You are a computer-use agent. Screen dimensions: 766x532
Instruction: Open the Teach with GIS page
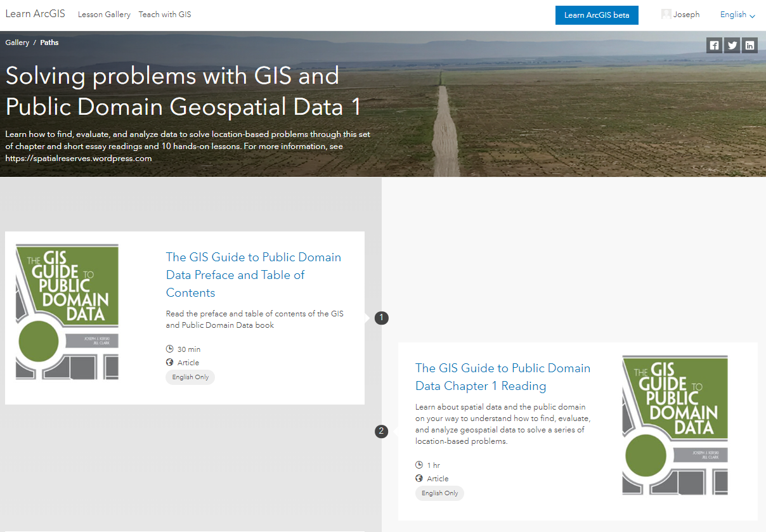165,15
